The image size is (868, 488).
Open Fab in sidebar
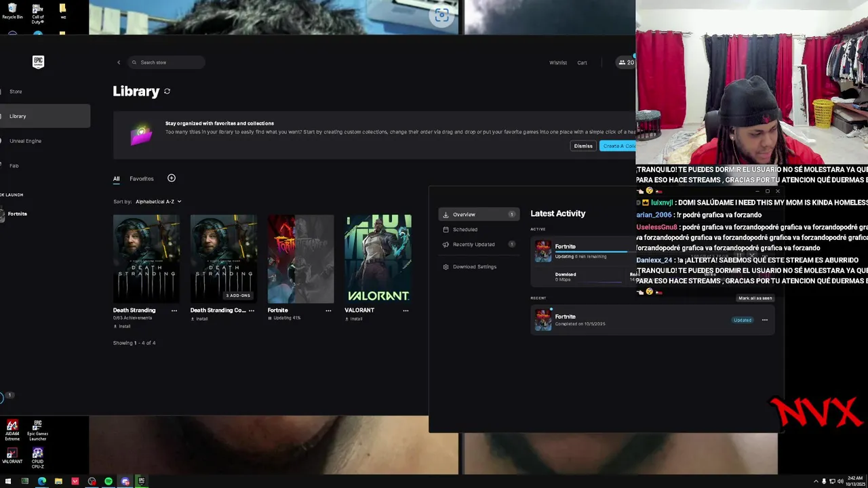(14, 165)
